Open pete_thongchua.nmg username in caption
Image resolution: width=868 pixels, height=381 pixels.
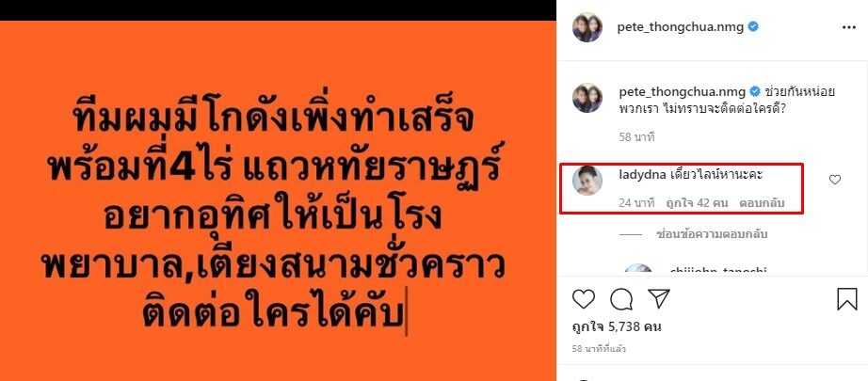681,92
